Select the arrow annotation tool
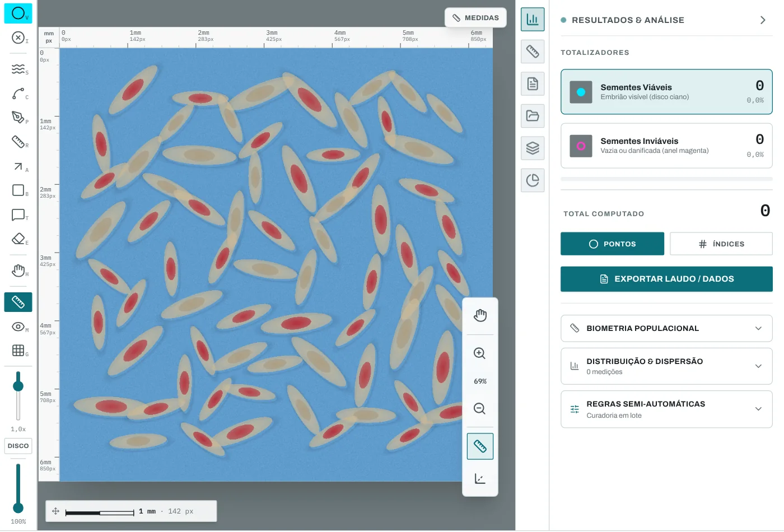 pyautogui.click(x=18, y=166)
